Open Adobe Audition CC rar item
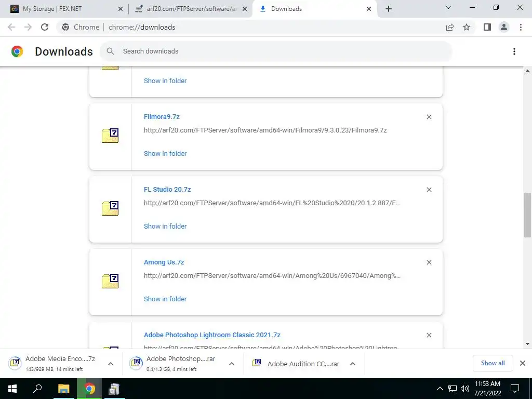 click(296, 363)
